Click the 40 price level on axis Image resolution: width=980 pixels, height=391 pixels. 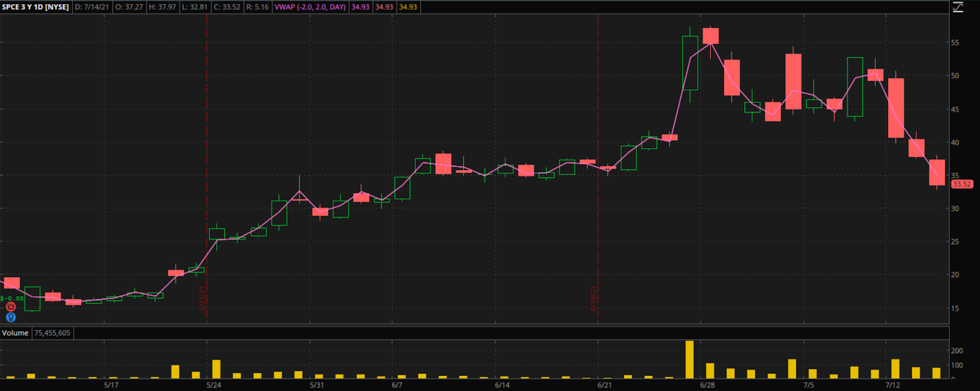click(955, 143)
